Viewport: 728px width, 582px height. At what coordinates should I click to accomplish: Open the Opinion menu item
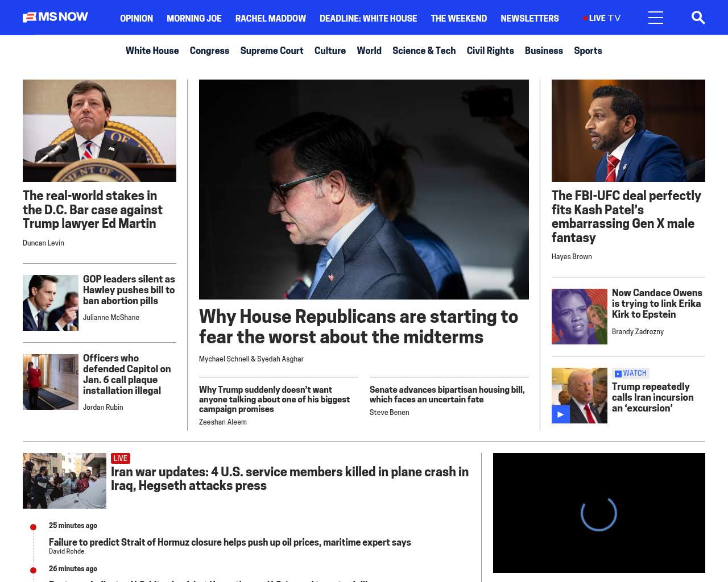pyautogui.click(x=136, y=18)
